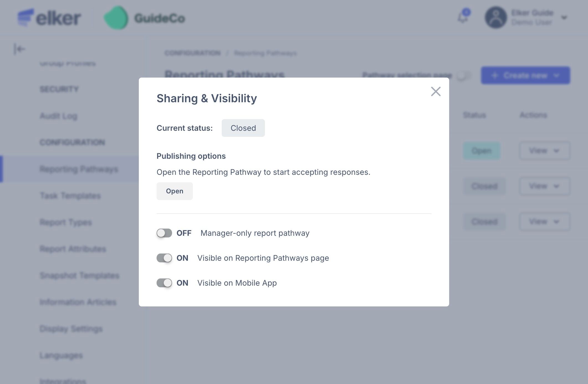
Task: Click the Open publishing button
Action: coord(174,191)
